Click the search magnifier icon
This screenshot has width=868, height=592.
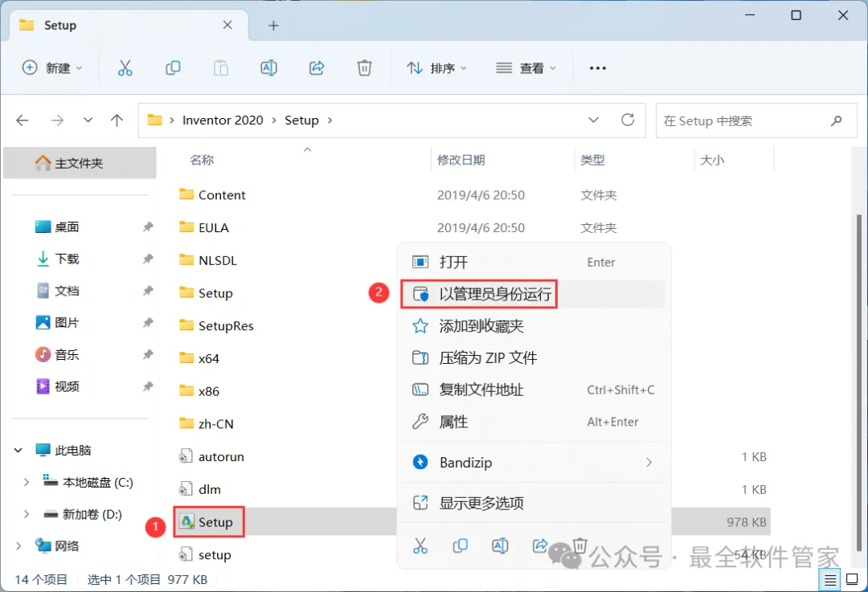tap(836, 120)
